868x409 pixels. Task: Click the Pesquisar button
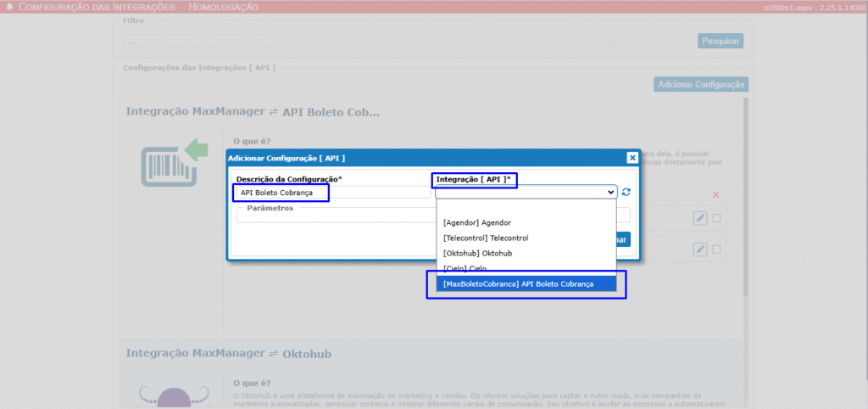[x=721, y=41]
